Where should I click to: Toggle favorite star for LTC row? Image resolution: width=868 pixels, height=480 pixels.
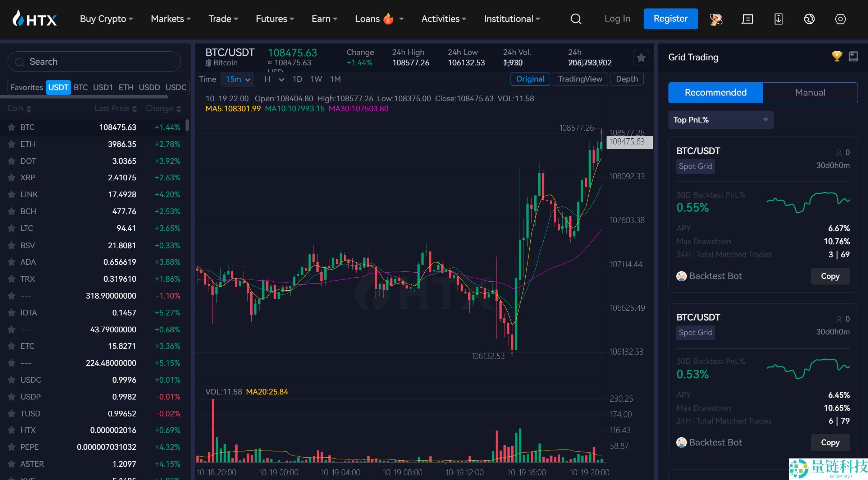(12, 228)
